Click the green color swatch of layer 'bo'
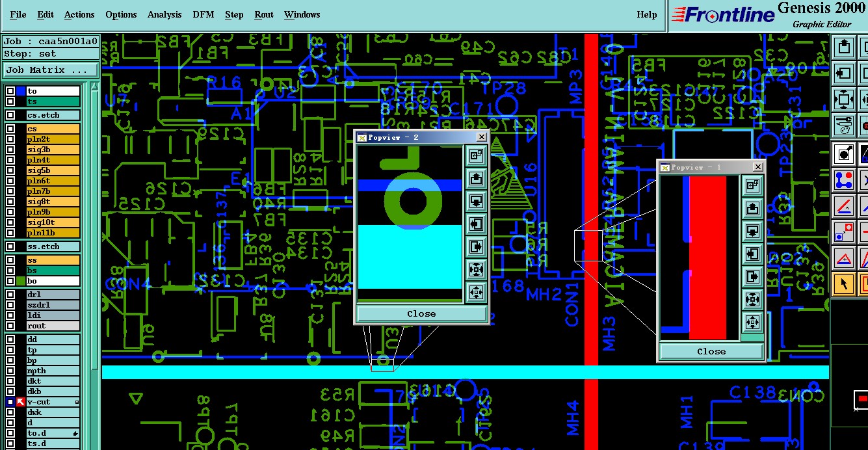The width and height of the screenshot is (868, 450). pos(21,281)
